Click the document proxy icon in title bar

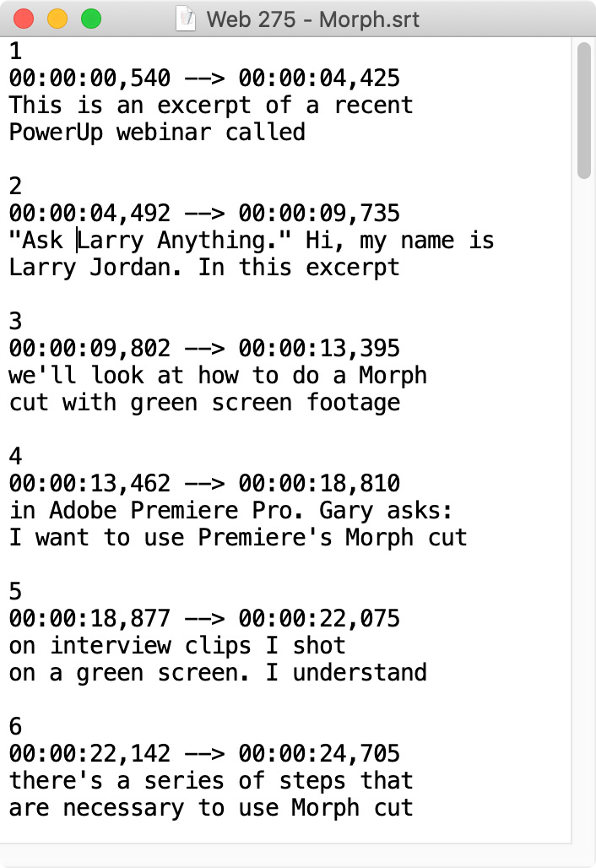(x=186, y=19)
